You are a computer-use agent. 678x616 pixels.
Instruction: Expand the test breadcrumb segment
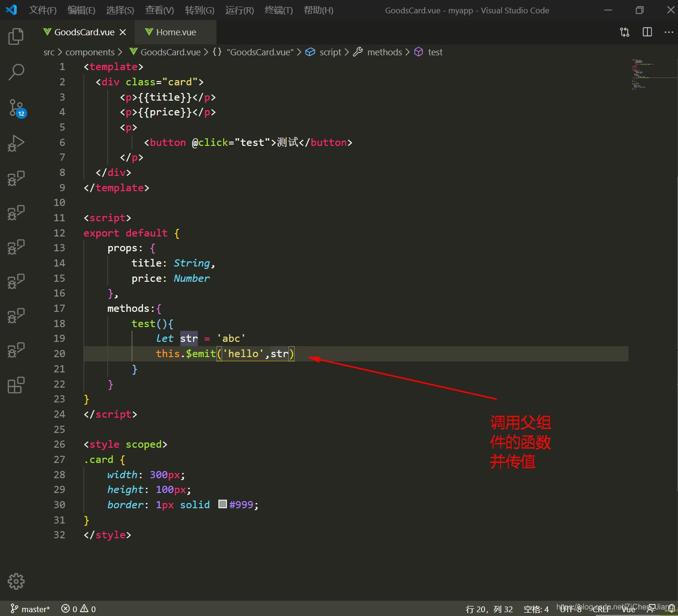pos(435,52)
